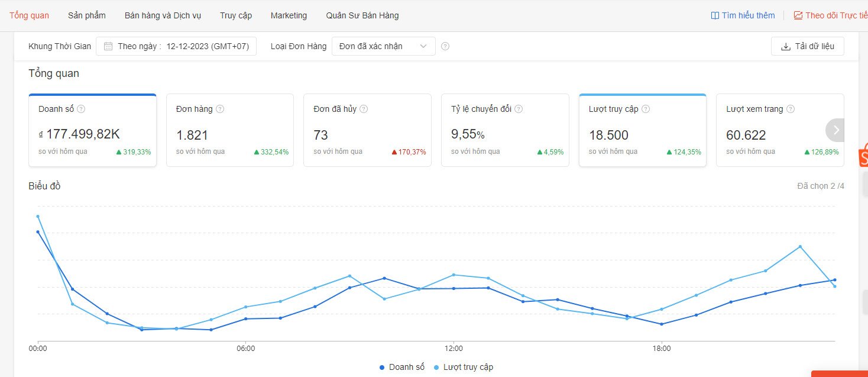The width and height of the screenshot is (868, 377).
Task: Select the Đơn hàng metric card
Action: click(x=229, y=130)
